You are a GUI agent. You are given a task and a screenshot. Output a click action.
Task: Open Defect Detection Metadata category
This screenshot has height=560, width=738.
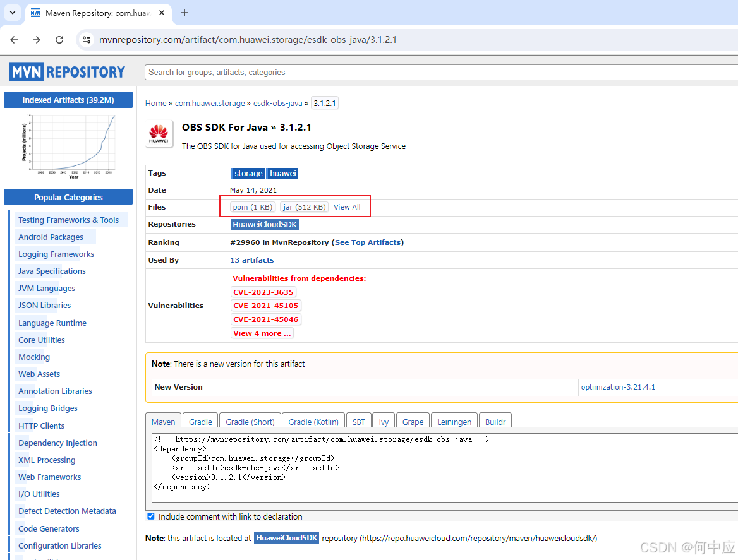(x=67, y=511)
